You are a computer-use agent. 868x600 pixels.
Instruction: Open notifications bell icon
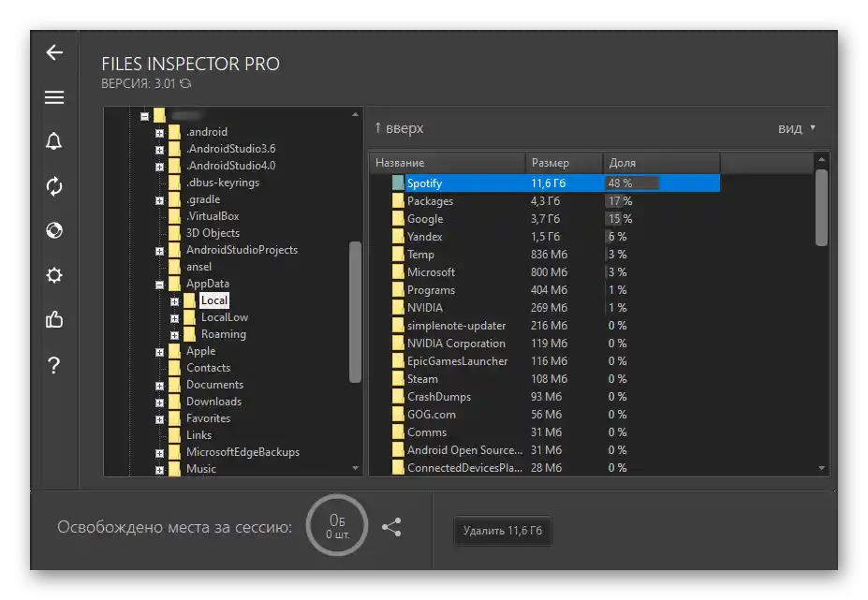pos(53,141)
